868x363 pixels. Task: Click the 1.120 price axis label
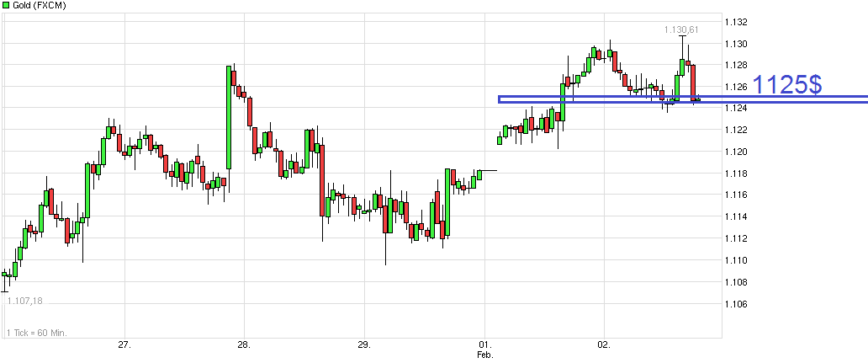point(737,152)
